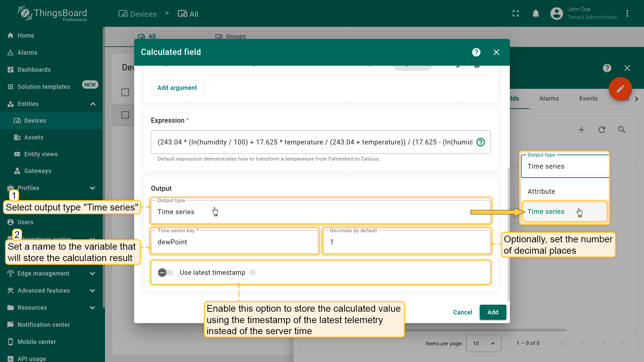Open the calculated field help icon
This screenshot has height=362, width=644.
coord(476,52)
